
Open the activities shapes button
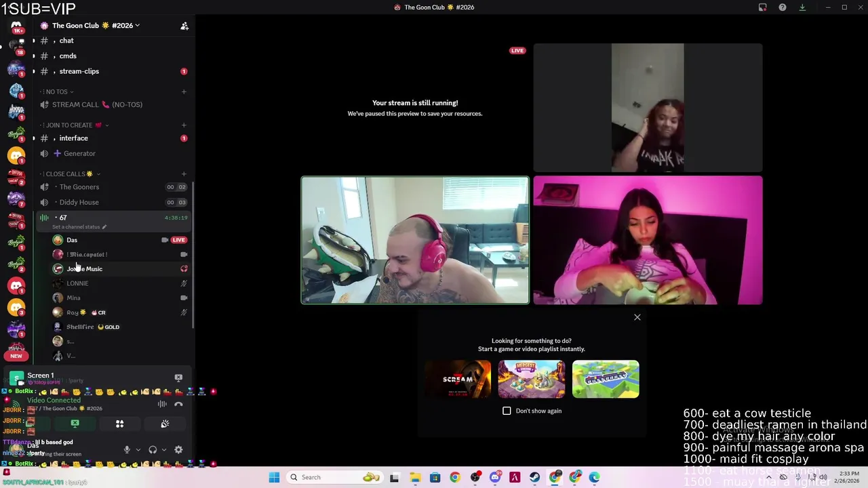coord(119,424)
